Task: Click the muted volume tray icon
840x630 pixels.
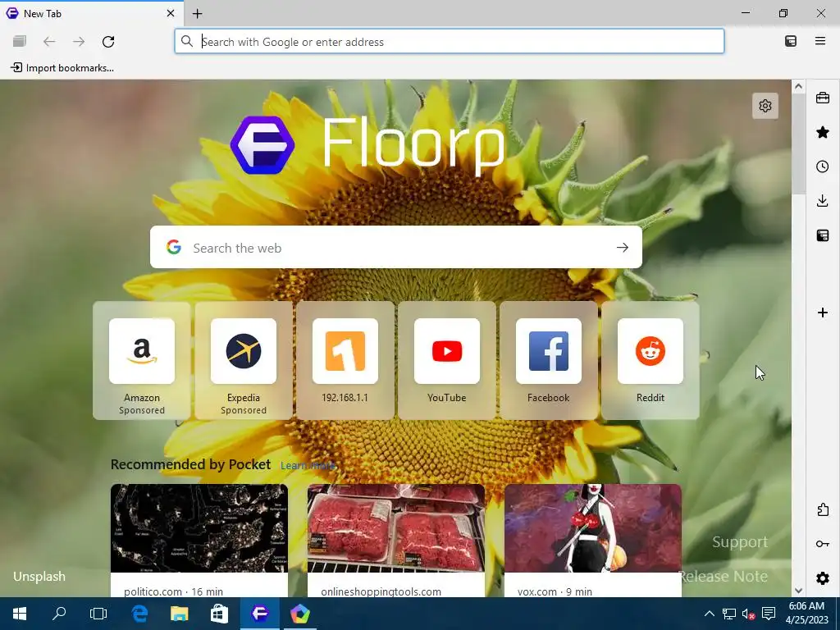Action: pos(749,614)
